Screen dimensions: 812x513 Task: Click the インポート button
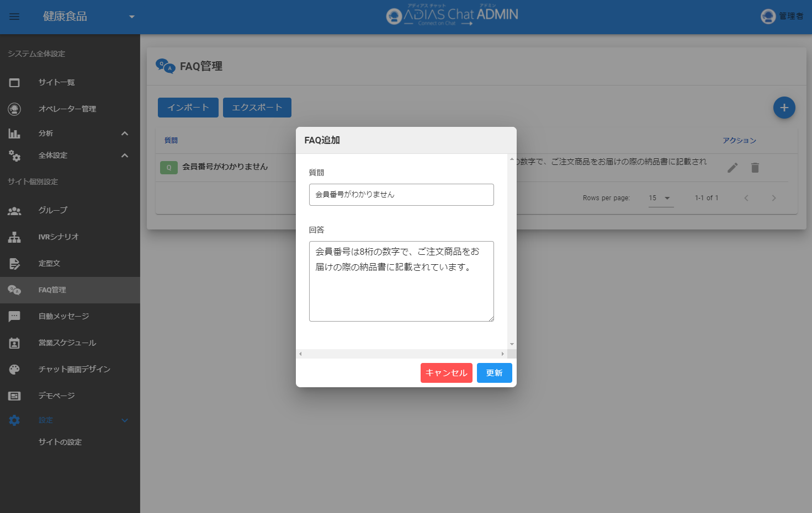(x=188, y=108)
